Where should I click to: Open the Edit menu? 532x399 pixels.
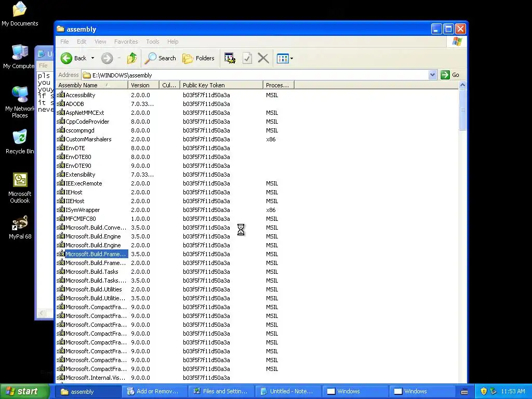[82, 42]
